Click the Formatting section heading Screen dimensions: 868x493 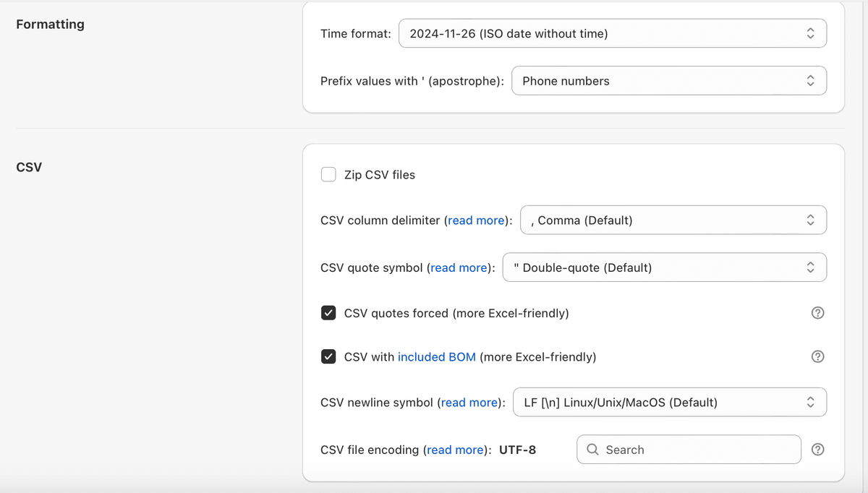coord(50,25)
